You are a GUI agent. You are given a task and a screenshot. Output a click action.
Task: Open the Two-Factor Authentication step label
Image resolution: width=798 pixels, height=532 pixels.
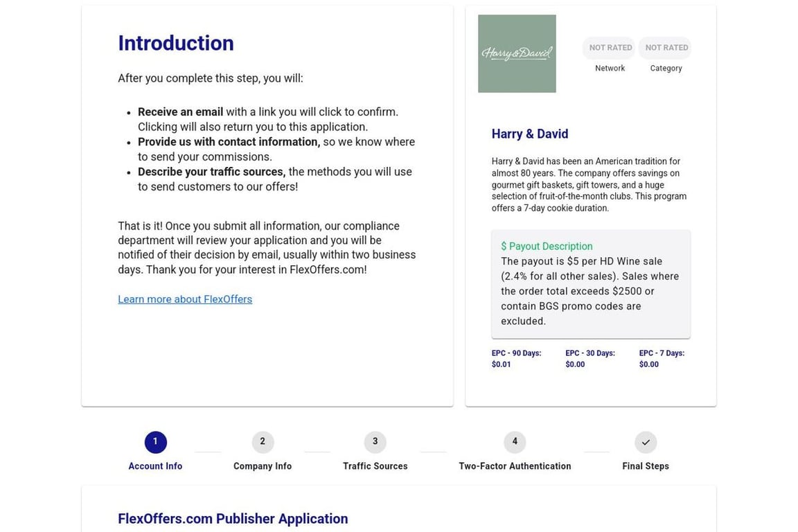515,466
